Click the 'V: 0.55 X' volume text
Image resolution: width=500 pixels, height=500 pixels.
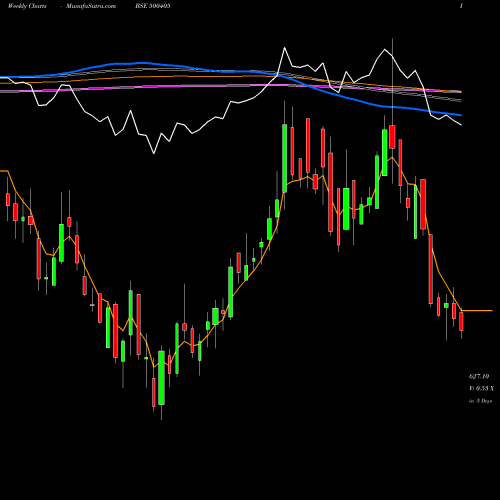point(481,388)
